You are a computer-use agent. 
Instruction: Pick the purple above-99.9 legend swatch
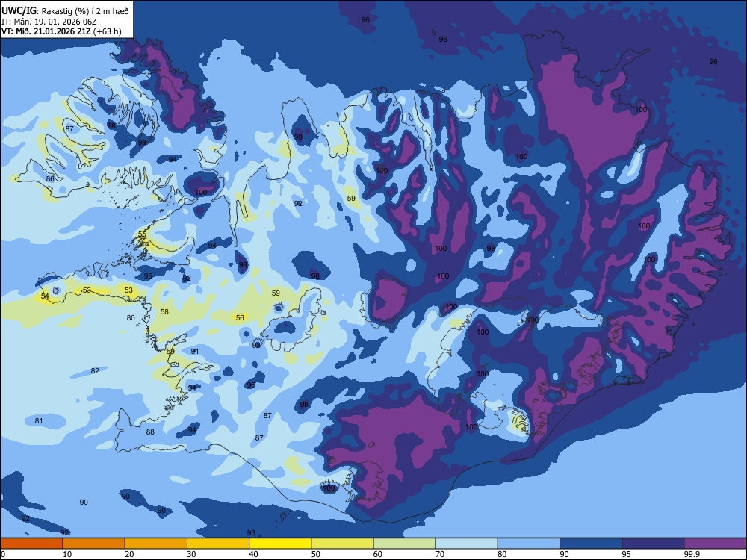[715, 544]
